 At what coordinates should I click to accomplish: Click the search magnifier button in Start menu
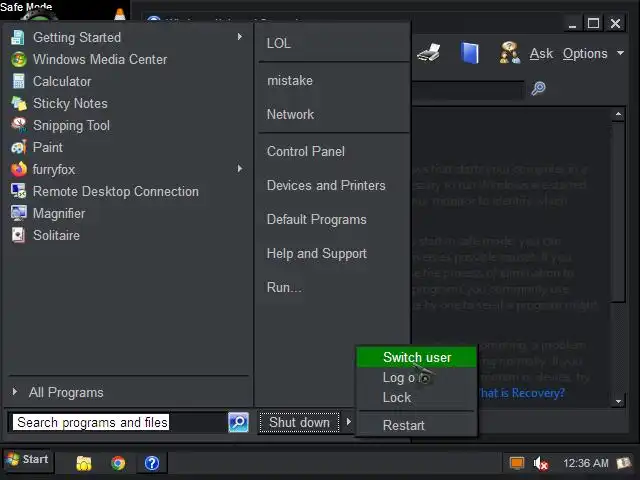pos(238,422)
